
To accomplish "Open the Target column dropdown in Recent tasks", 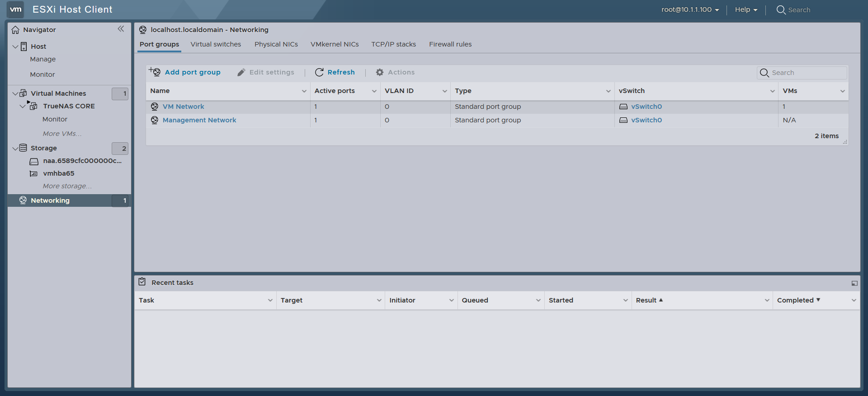I will point(379,300).
